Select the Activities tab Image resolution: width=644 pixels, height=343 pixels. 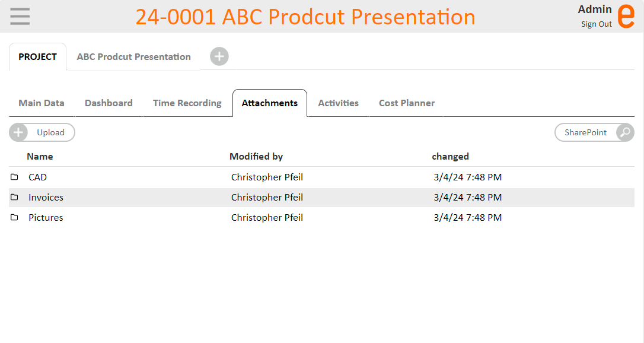(338, 103)
